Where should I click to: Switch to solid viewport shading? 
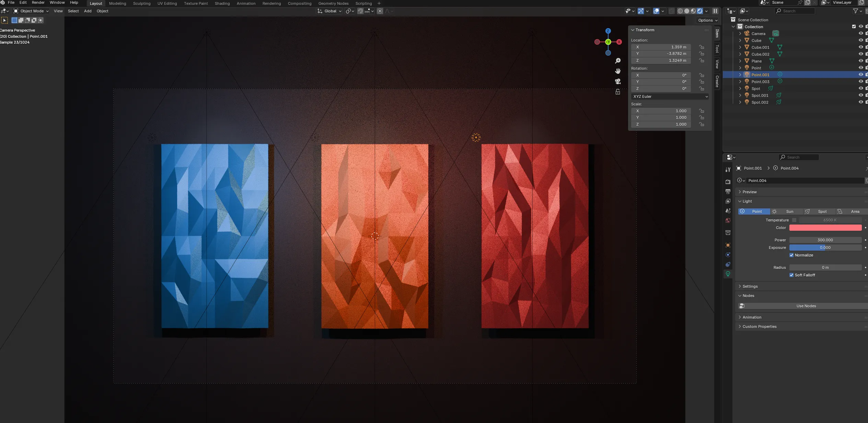[687, 11]
